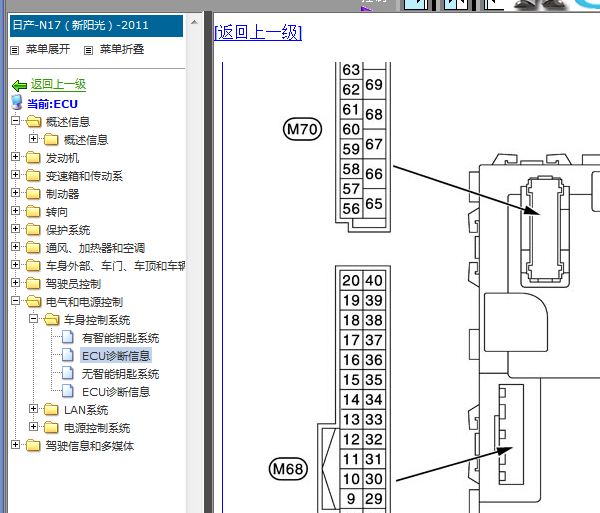Click the green back arrow icon
This screenshot has height=513, width=600.
pyautogui.click(x=19, y=85)
